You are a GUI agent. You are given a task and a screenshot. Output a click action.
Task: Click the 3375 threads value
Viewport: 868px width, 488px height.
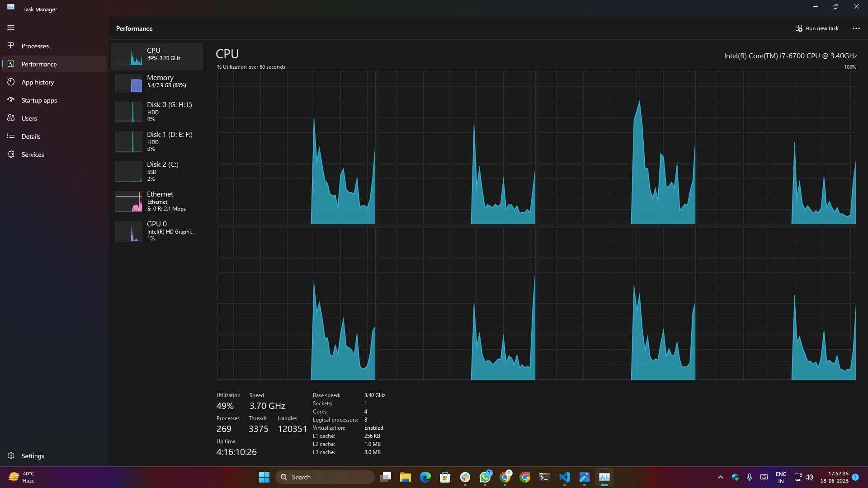click(x=259, y=429)
